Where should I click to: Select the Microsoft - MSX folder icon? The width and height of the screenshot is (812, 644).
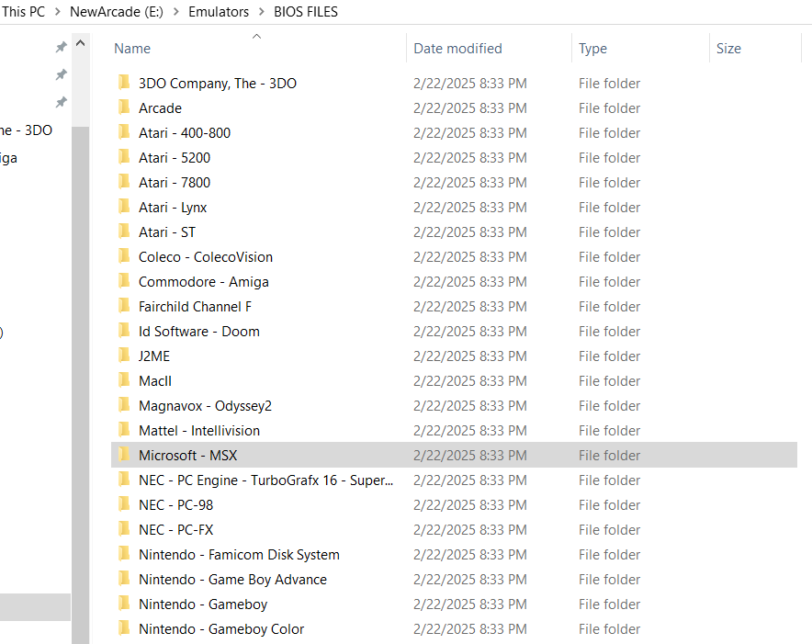coord(124,456)
